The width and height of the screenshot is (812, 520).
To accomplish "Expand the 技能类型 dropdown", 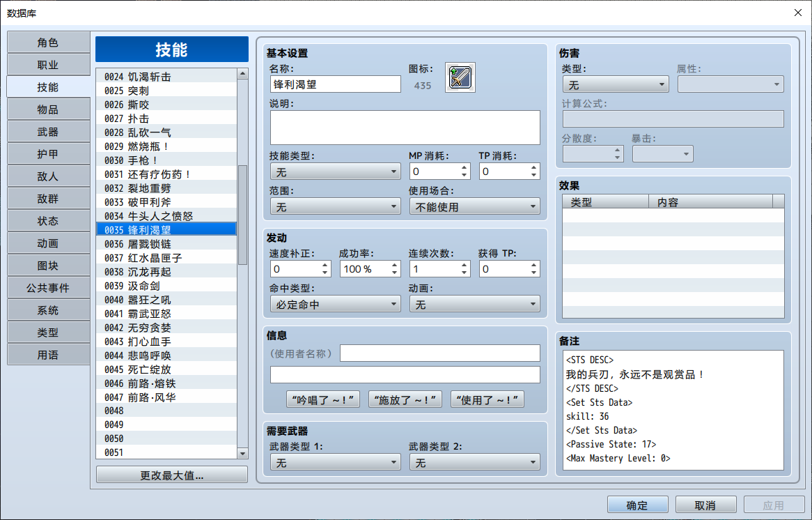I will [336, 171].
